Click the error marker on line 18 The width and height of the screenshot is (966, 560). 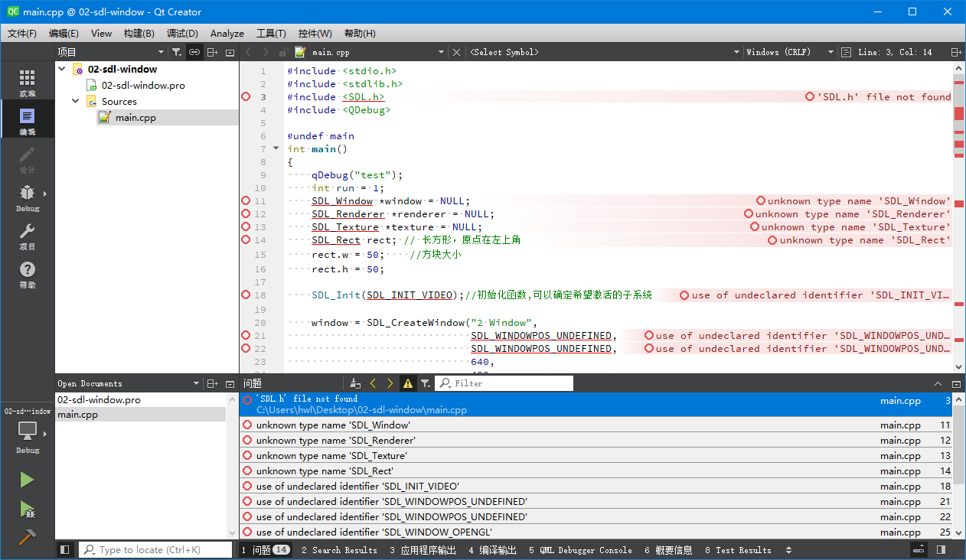246,295
